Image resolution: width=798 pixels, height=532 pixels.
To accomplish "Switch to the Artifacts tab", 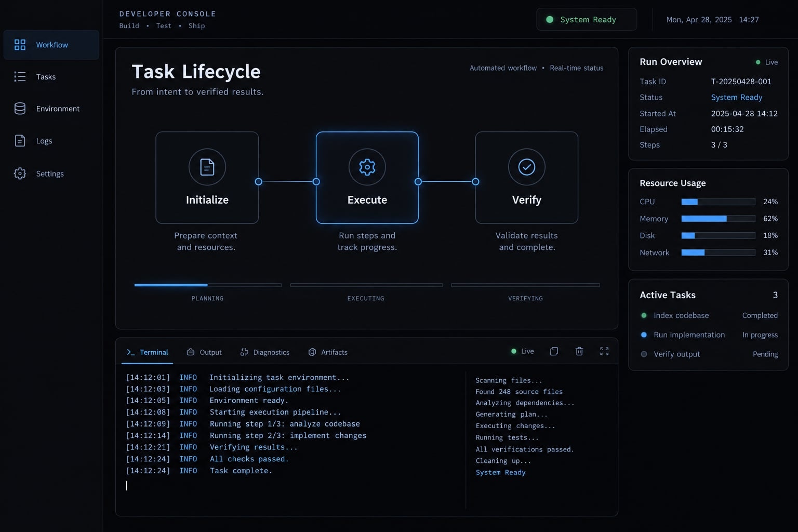I will [327, 352].
